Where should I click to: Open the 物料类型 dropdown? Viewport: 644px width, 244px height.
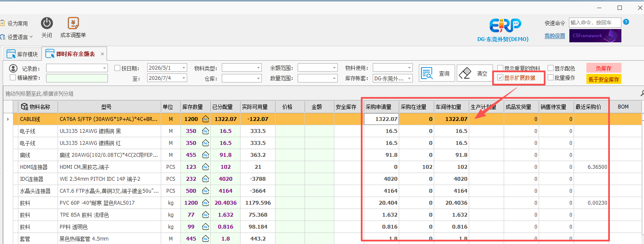(258, 68)
